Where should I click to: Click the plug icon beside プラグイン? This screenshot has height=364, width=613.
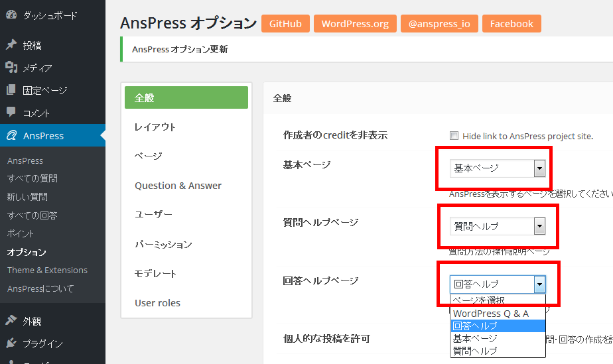tap(11, 343)
